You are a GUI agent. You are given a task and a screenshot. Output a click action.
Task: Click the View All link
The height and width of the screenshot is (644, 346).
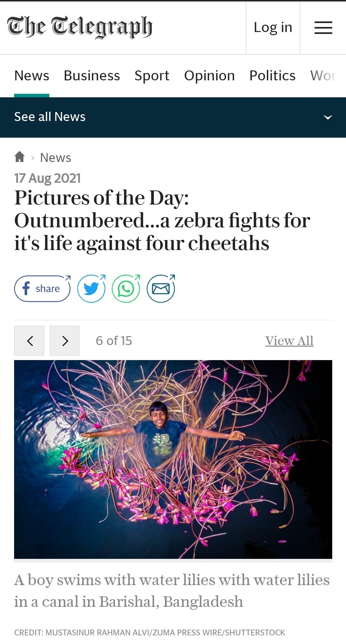pyautogui.click(x=289, y=341)
